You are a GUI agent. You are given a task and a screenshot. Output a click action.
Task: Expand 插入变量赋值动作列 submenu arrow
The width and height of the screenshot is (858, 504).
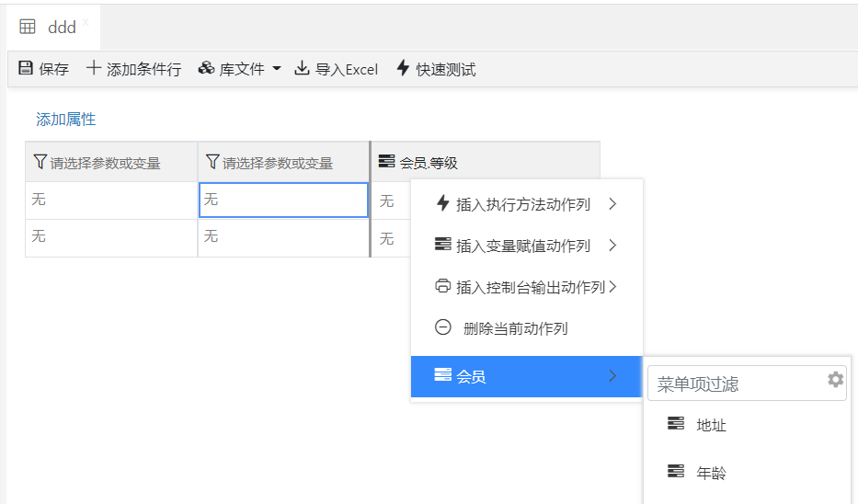point(612,246)
